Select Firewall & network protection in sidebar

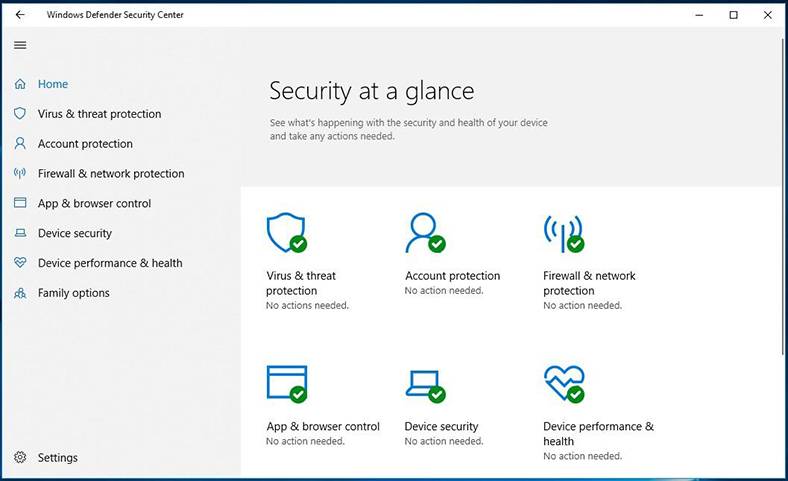[x=111, y=173]
